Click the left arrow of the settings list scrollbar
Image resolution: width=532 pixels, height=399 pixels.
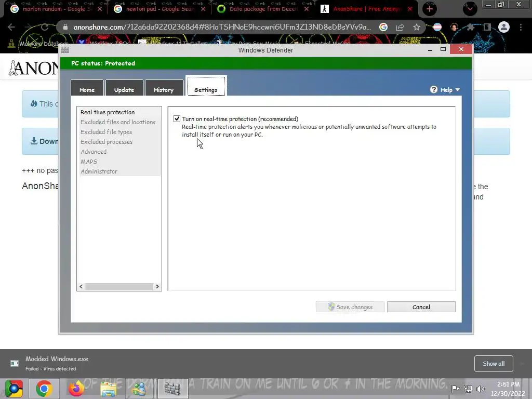coord(81,287)
